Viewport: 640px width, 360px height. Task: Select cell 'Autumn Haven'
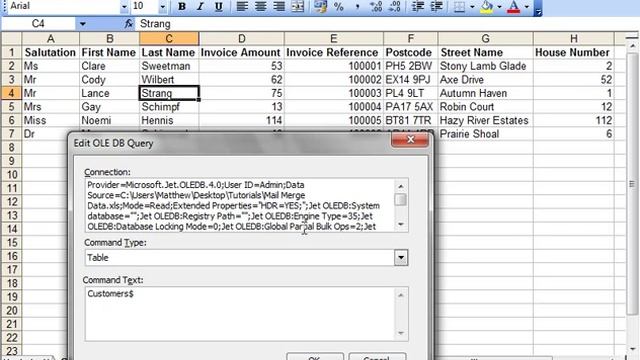485,93
